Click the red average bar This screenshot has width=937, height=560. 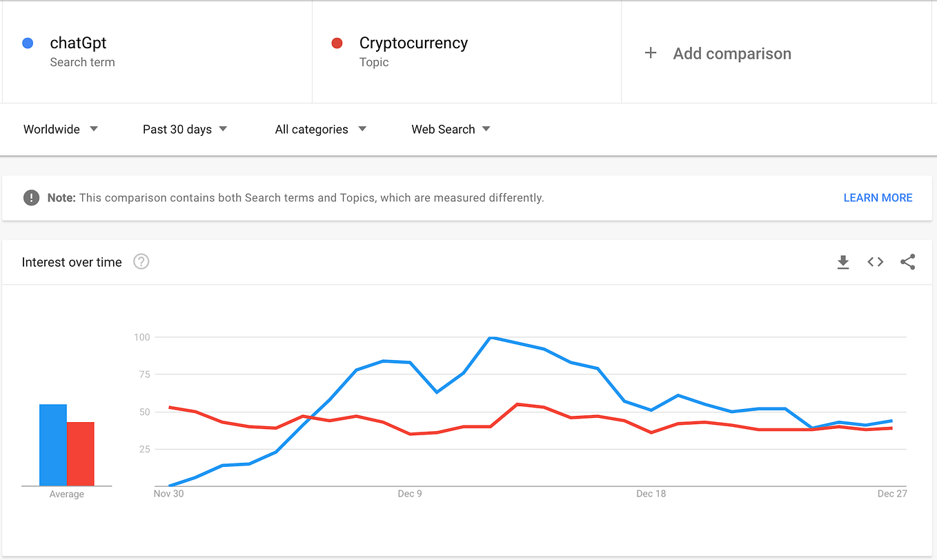click(81, 454)
